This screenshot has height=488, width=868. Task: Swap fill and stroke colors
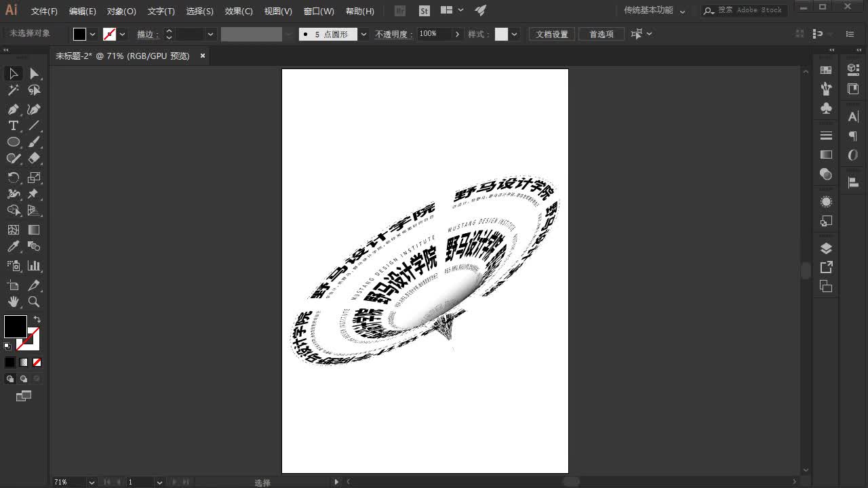point(37,319)
